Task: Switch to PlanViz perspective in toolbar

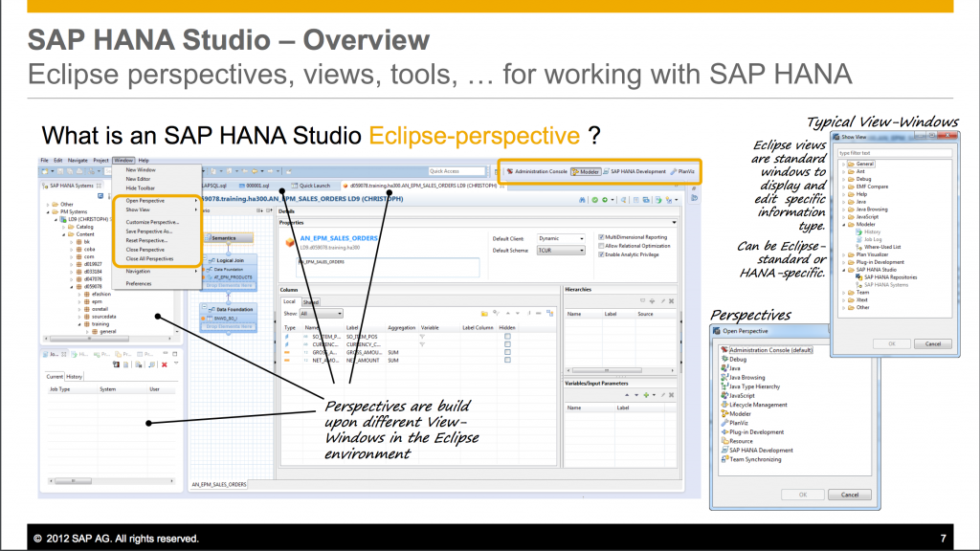Action: tap(682, 171)
